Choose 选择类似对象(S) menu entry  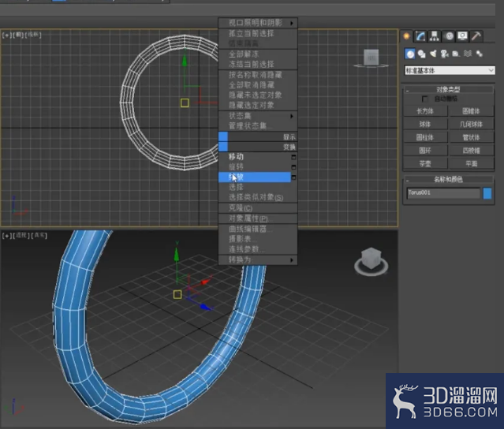[x=258, y=197]
